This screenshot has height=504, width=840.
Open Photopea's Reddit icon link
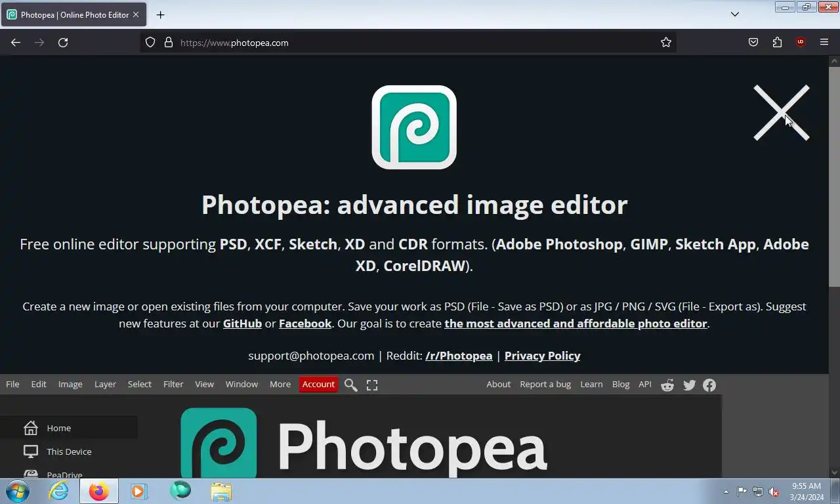pyautogui.click(x=667, y=385)
